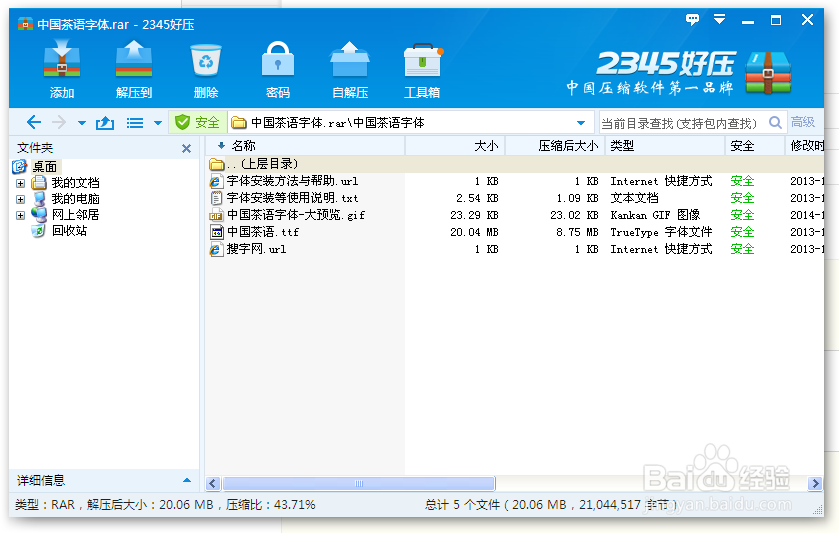Click the text file icon of 字体安装等使用说明.txt

(x=216, y=198)
